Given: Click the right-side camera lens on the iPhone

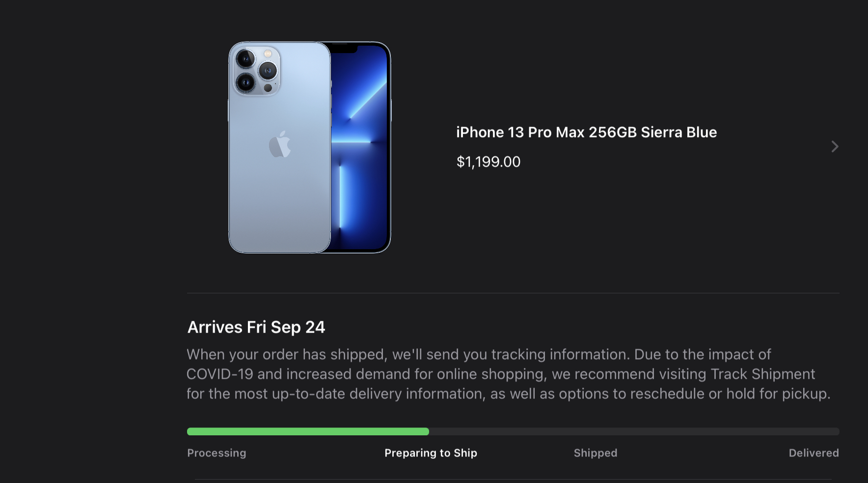Looking at the screenshot, I should pos(268,71).
